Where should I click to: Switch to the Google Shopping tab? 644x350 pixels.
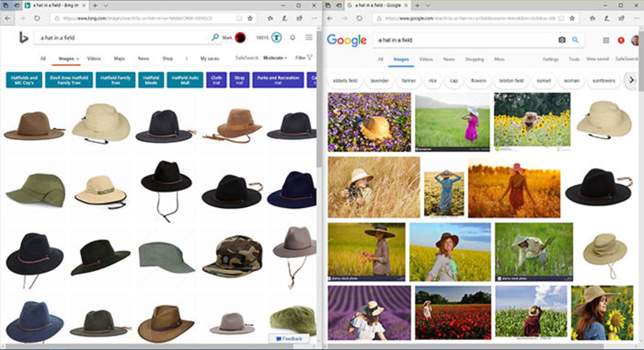coord(474,59)
